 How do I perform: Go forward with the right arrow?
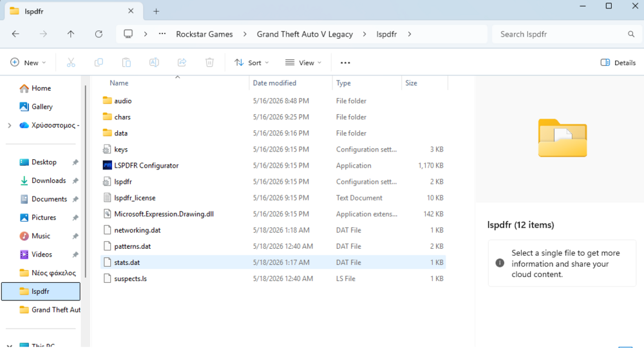click(43, 34)
